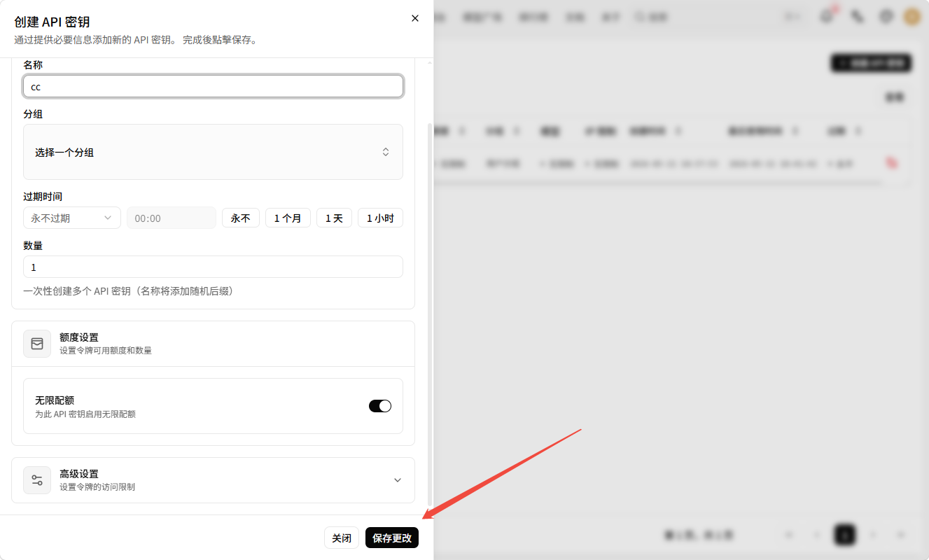Choose the 1 个月 expiry shortcut

[288, 218]
